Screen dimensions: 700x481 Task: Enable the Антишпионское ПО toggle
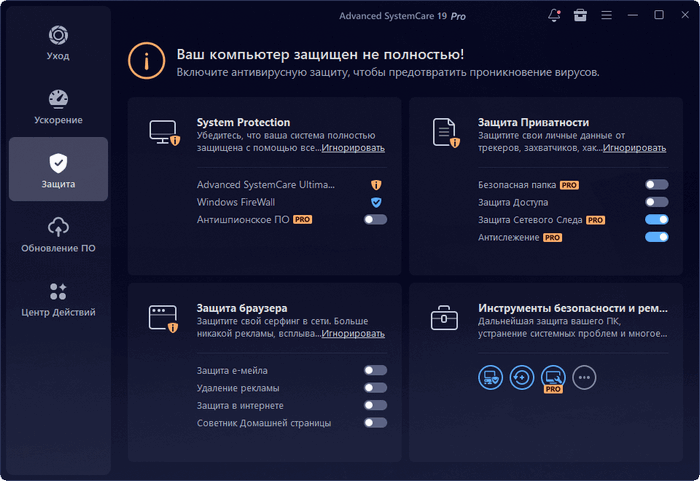coord(376,219)
